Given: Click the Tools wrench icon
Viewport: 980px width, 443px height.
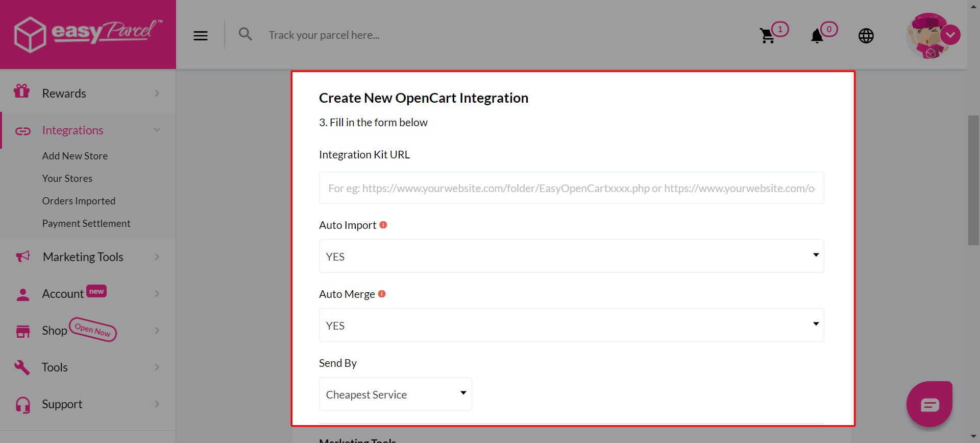Looking at the screenshot, I should [x=22, y=367].
